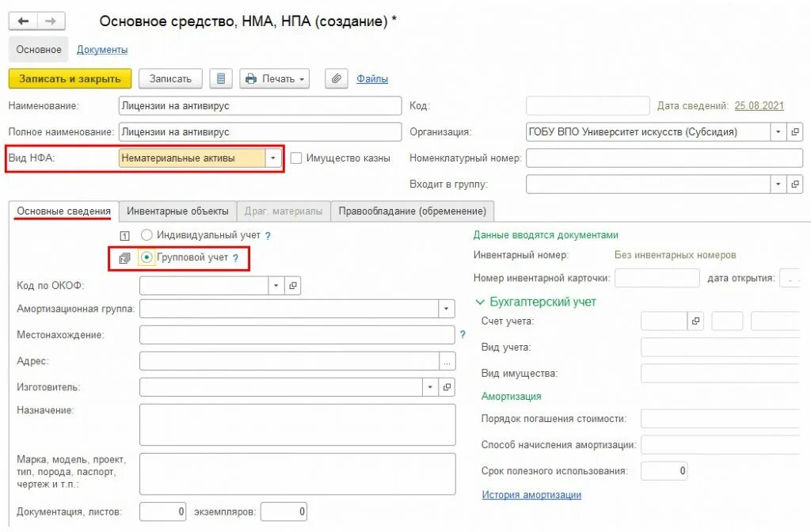Open the Код по ОКОФ dropdown
811x532 pixels.
(x=276, y=285)
